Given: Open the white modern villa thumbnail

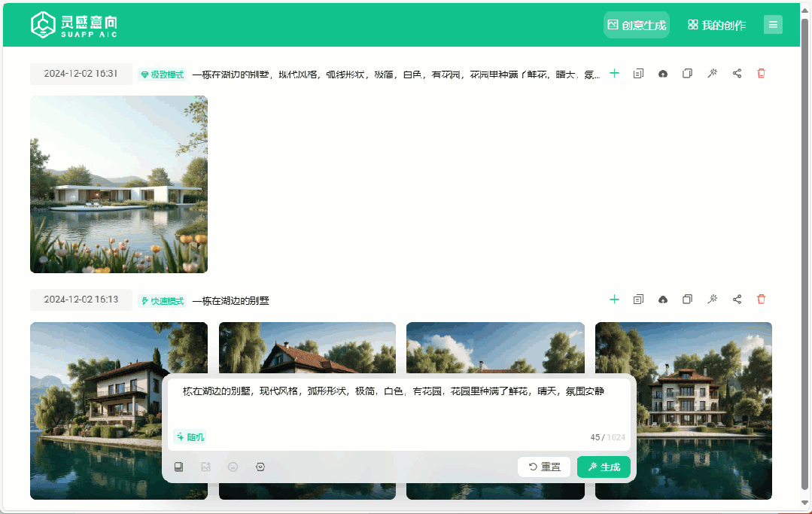Looking at the screenshot, I should pos(119,184).
